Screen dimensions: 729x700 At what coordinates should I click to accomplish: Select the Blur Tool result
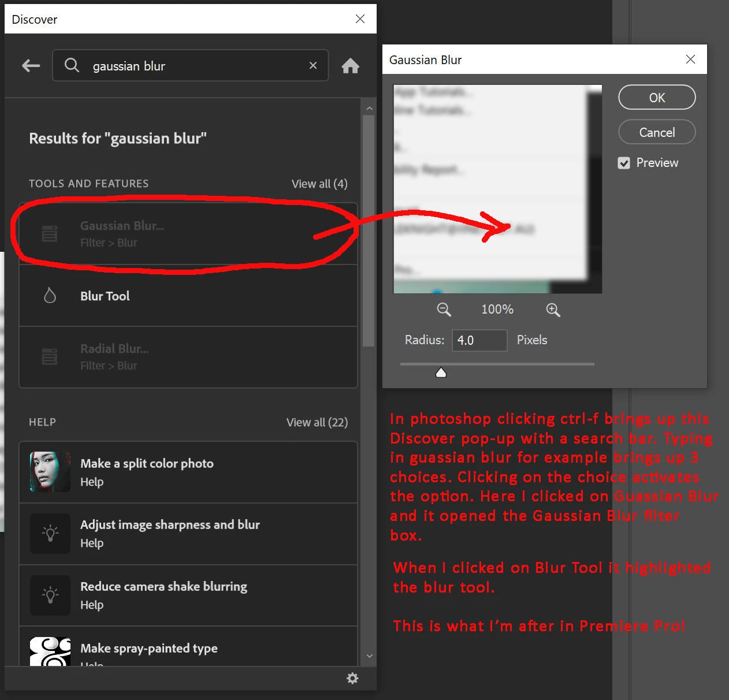[188, 296]
